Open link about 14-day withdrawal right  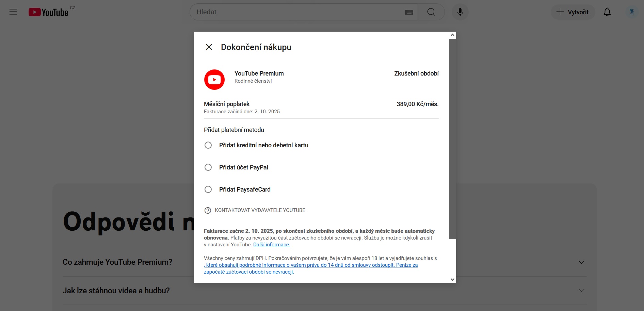311,268
